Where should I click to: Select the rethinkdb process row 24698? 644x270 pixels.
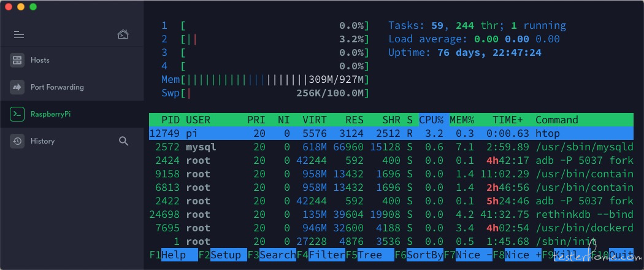391,215
